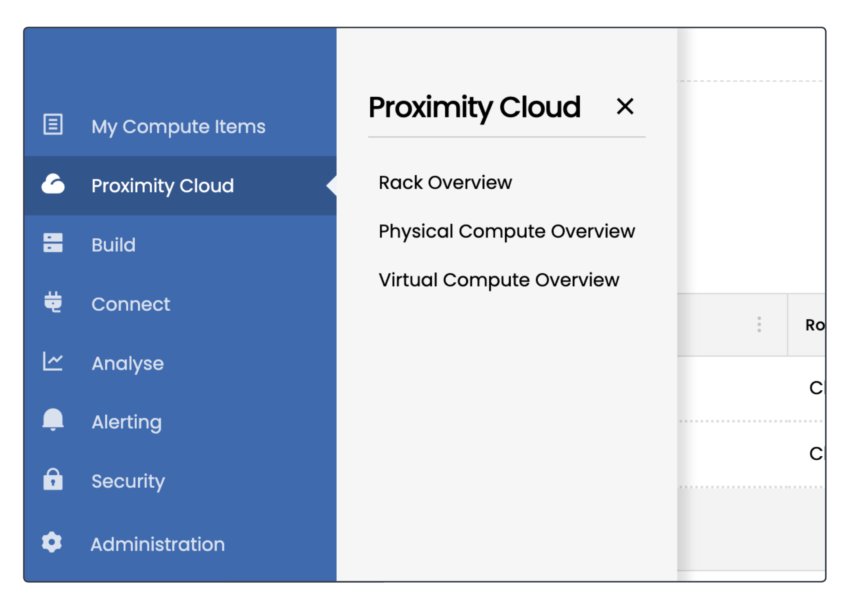Open the Connect section
This screenshot has width=863, height=616.
131,304
